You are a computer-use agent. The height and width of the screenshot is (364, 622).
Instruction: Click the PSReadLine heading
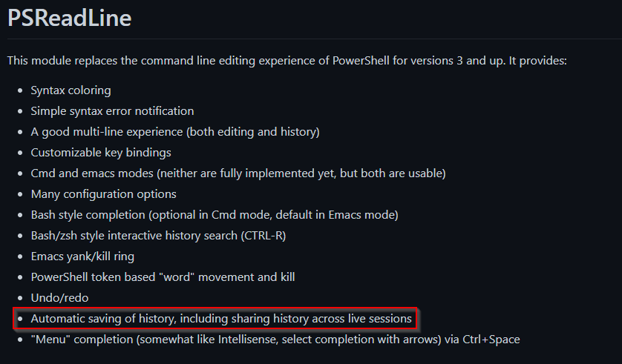[69, 19]
